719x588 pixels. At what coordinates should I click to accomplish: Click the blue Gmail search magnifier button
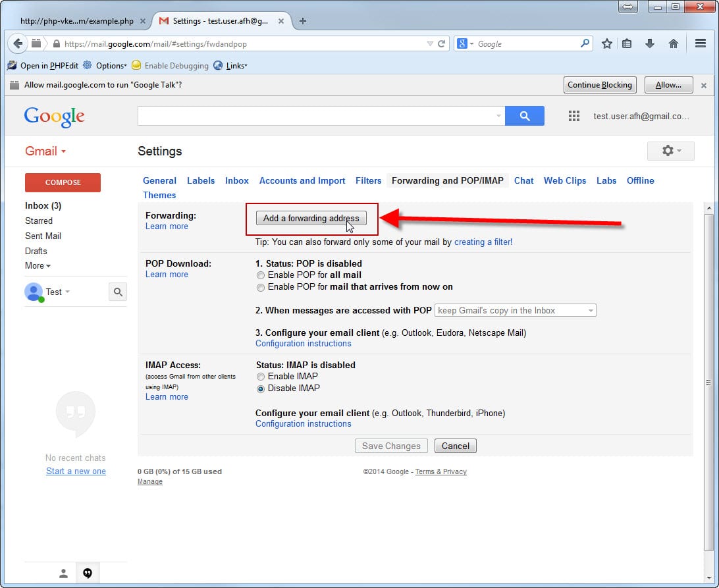point(524,116)
